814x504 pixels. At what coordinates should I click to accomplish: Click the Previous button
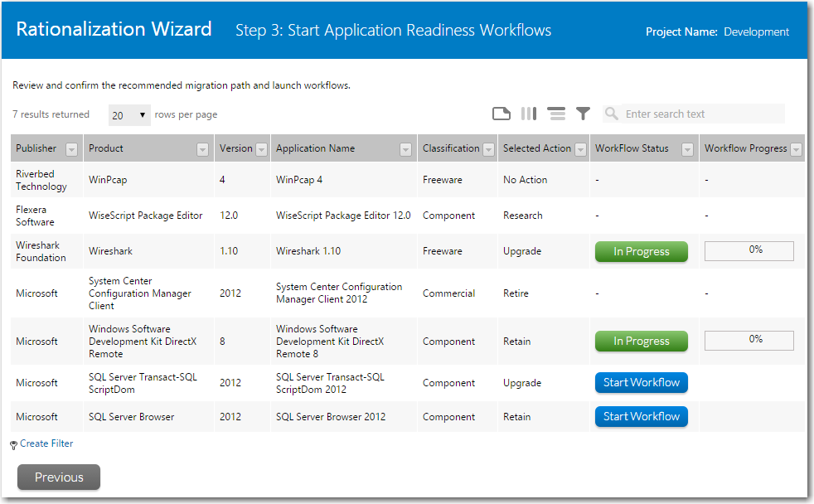(59, 477)
